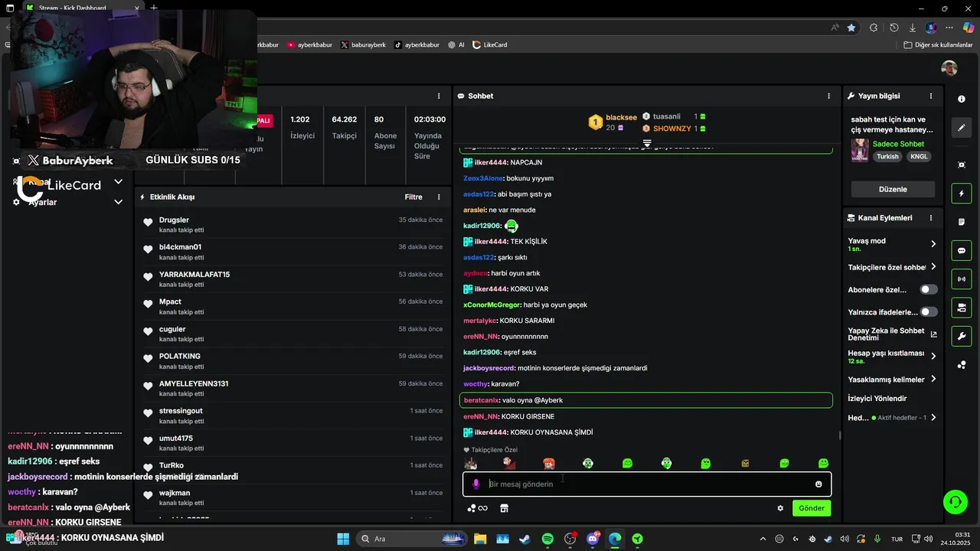
Task: Open the Windows Start menu
Action: click(343, 539)
